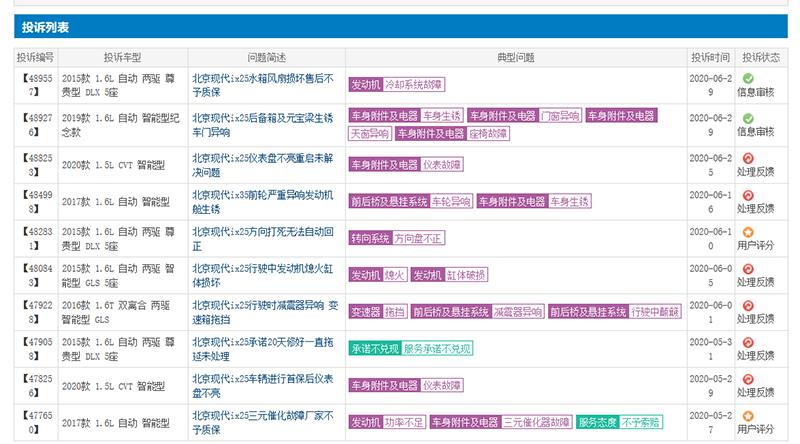Select complaint number 【489557】
Viewport: 800px width, 444px height.
[36, 85]
